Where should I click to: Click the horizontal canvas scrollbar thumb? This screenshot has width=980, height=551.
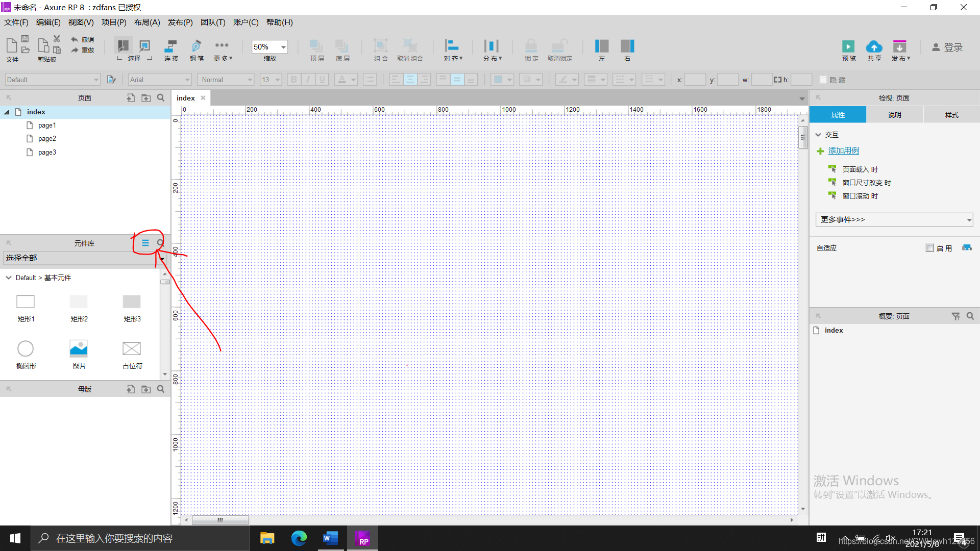[220, 520]
